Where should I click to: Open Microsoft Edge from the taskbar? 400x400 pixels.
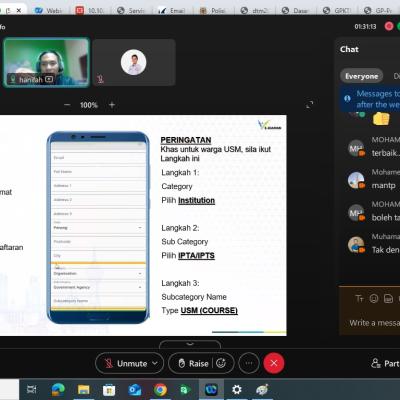click(58, 389)
